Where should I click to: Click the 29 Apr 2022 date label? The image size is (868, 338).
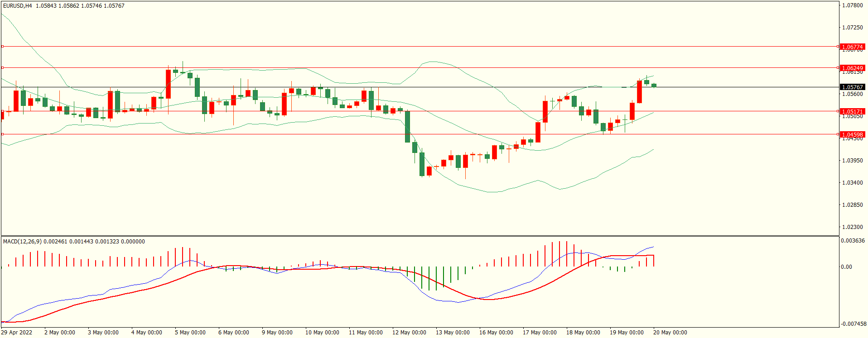(x=17, y=332)
